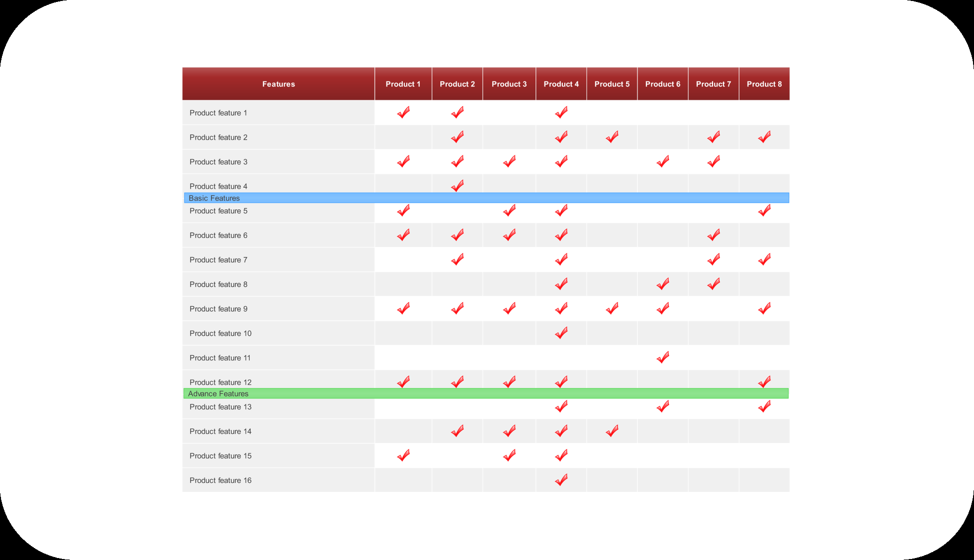Select the Product feature 4 row label

click(218, 186)
